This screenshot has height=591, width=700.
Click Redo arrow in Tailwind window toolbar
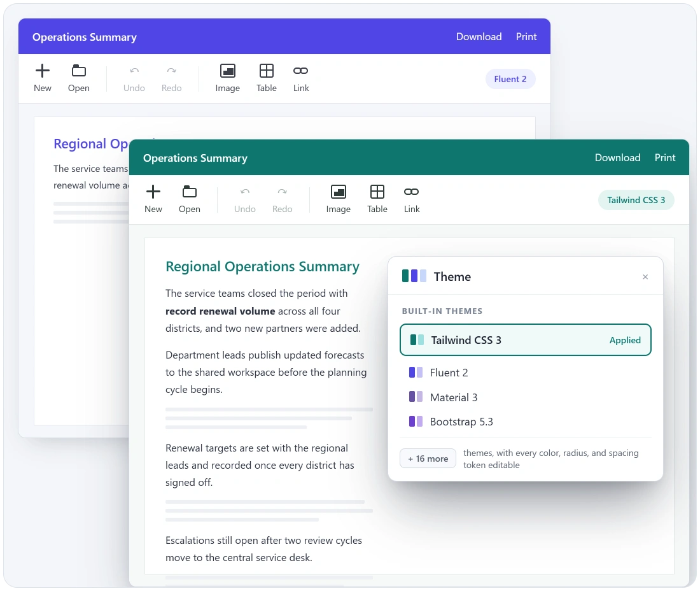point(282,192)
